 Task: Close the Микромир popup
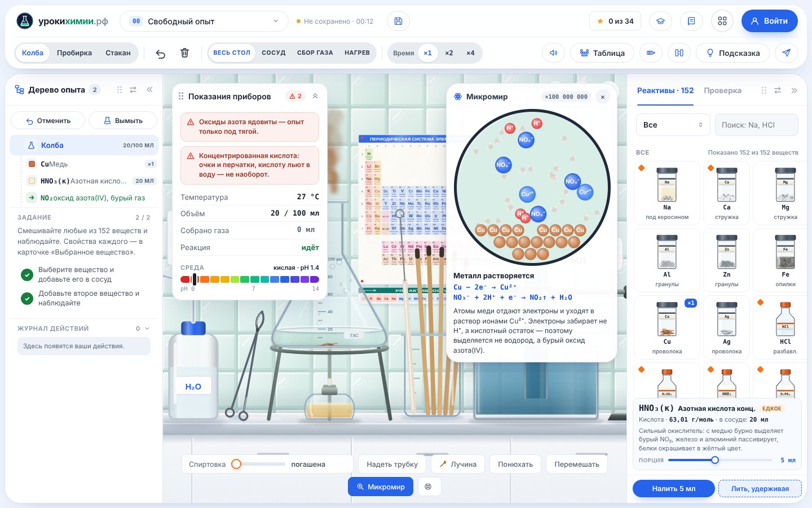[603, 97]
